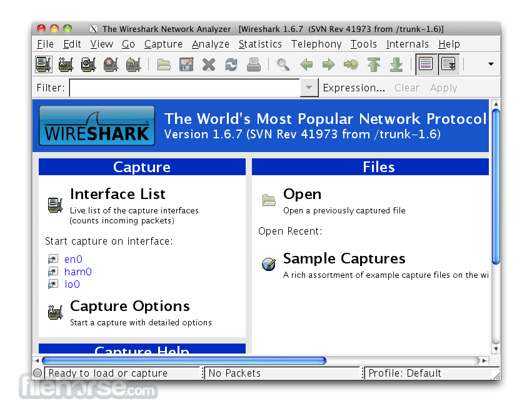Restart the running capture toolbar icon

(x=133, y=64)
